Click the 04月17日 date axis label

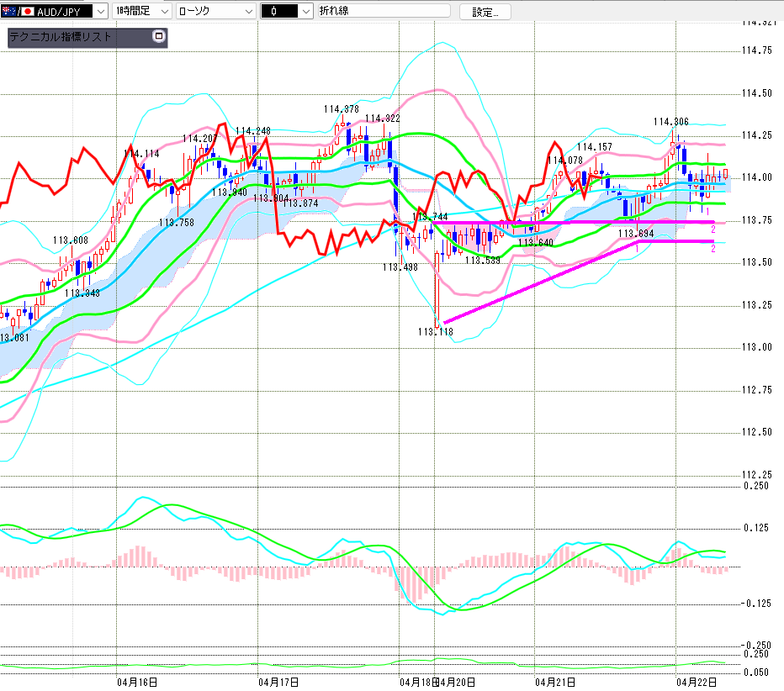click(x=279, y=681)
